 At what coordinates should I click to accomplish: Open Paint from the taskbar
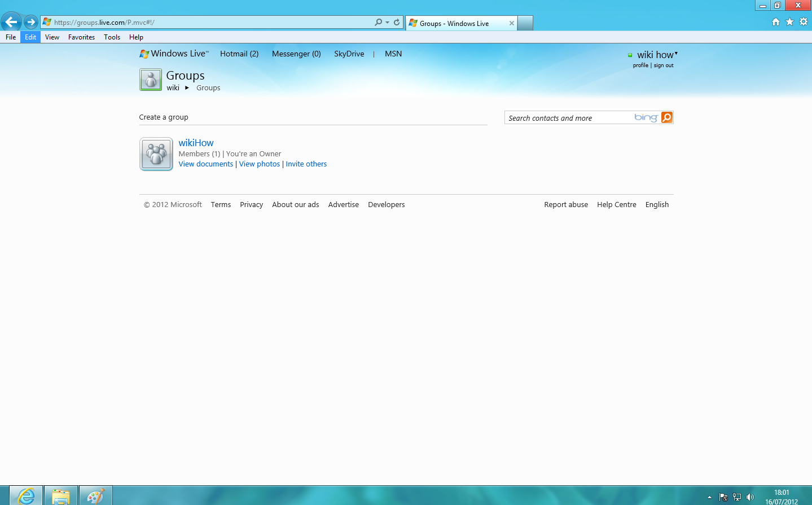click(x=96, y=495)
